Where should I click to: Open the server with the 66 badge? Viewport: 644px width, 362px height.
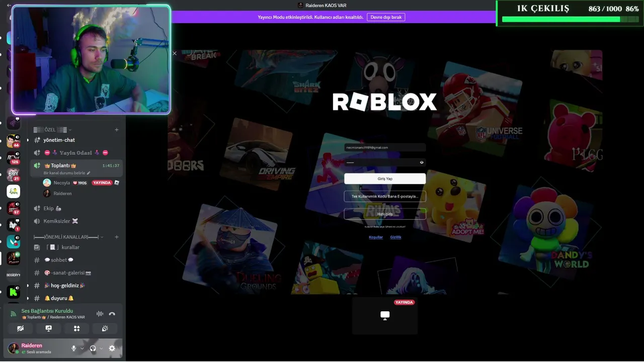tap(13, 140)
